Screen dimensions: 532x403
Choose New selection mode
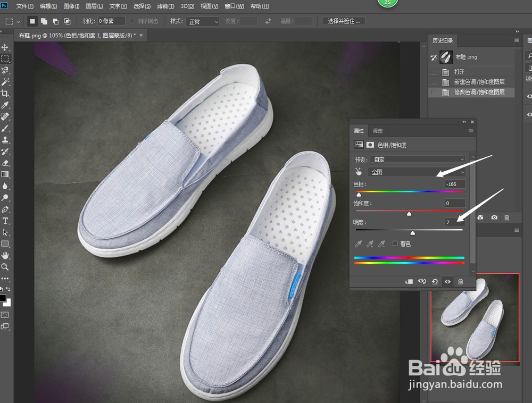point(32,21)
